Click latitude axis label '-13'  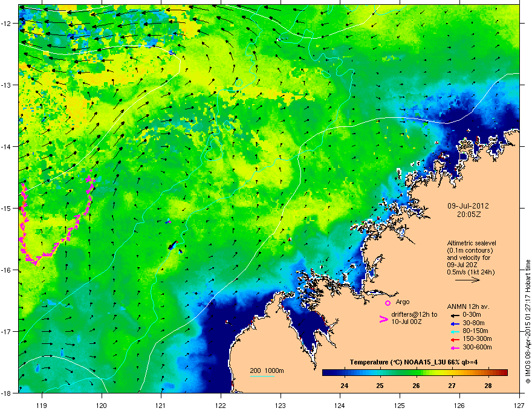7,85
